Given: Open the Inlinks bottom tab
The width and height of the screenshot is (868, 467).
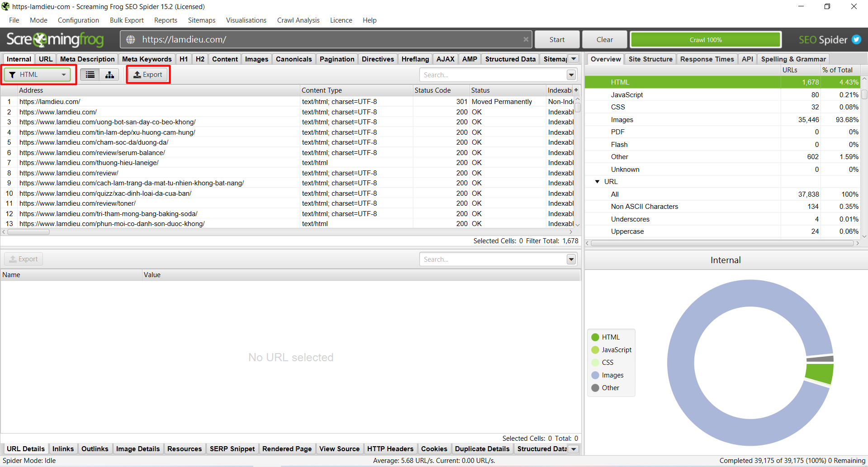Looking at the screenshot, I should pos(63,449).
